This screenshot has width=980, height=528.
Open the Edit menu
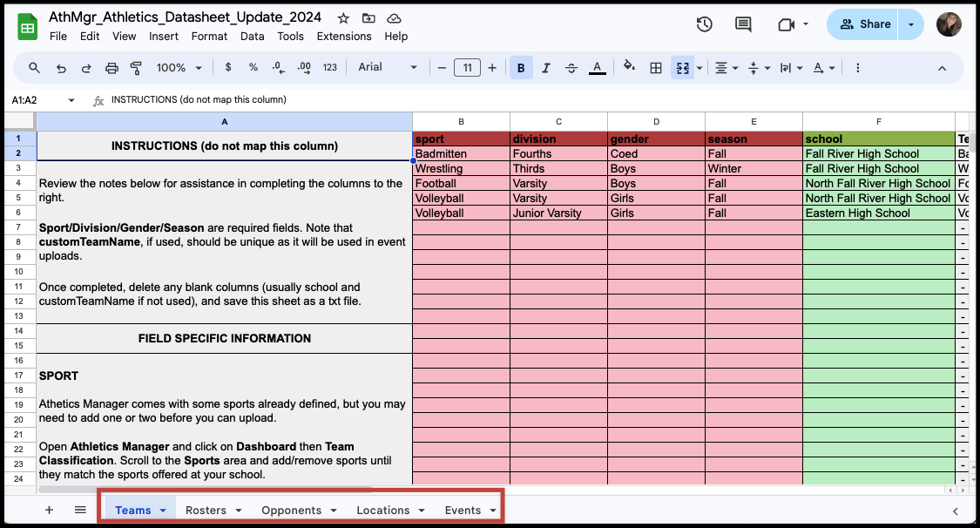click(90, 37)
